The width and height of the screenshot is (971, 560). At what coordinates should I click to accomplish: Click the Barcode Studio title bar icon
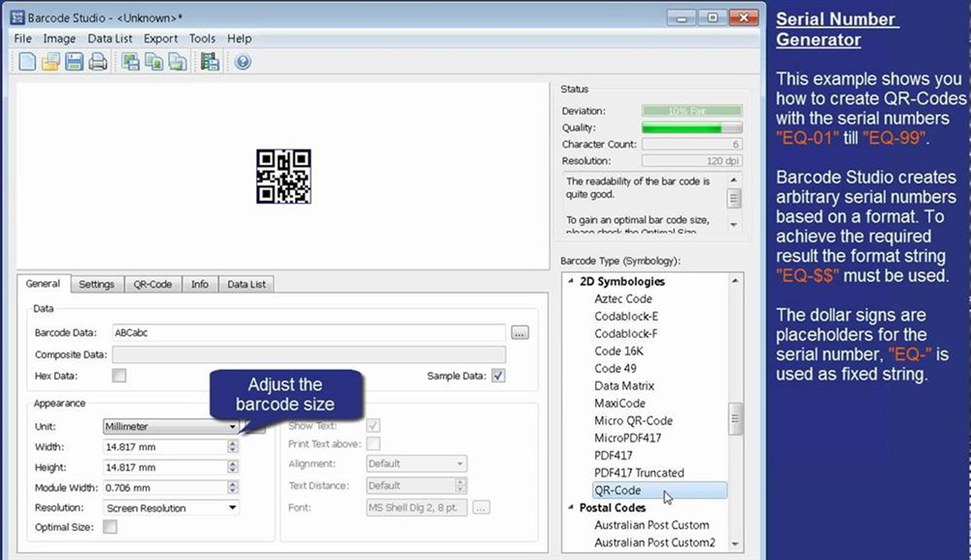point(17,17)
